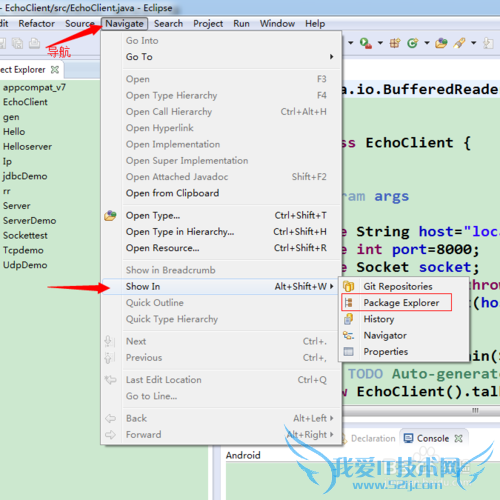Open dropdown arrow next to New Java Class
Screen dimensions: 500x500
[427, 43]
